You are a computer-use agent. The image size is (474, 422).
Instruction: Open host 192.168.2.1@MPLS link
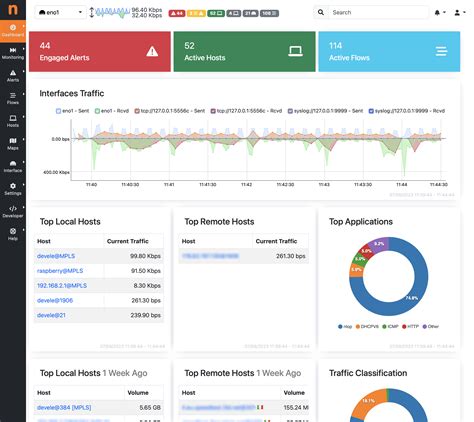[x=62, y=286]
